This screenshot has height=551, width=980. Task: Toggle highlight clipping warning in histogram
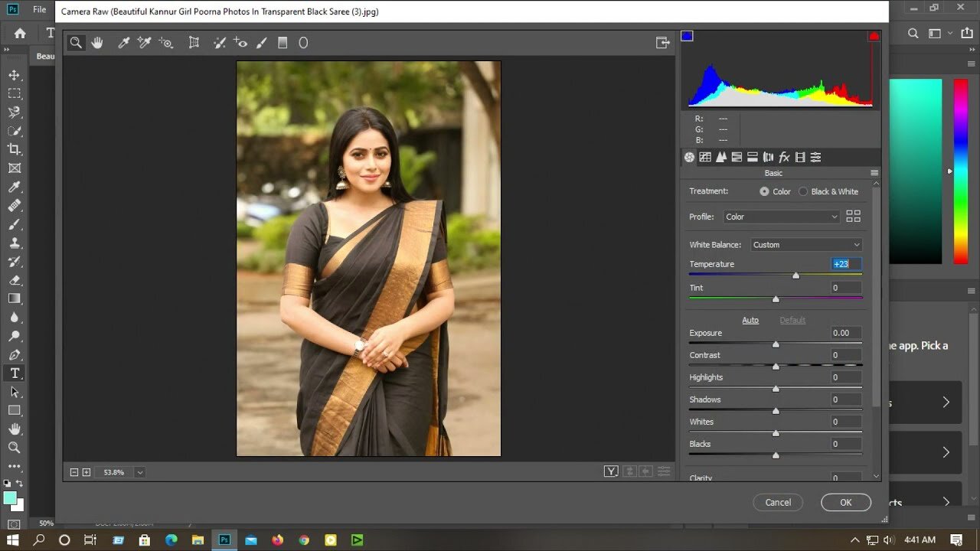click(x=874, y=36)
